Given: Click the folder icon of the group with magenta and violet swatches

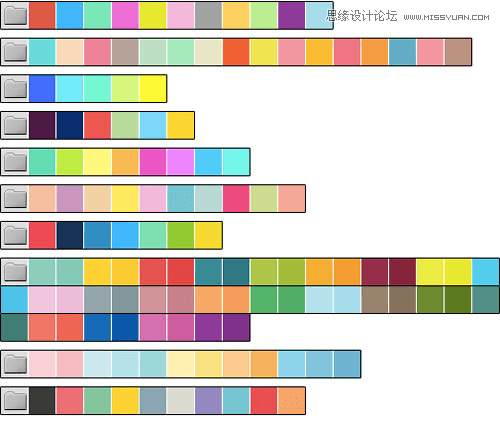Looking at the screenshot, I should [15, 162].
